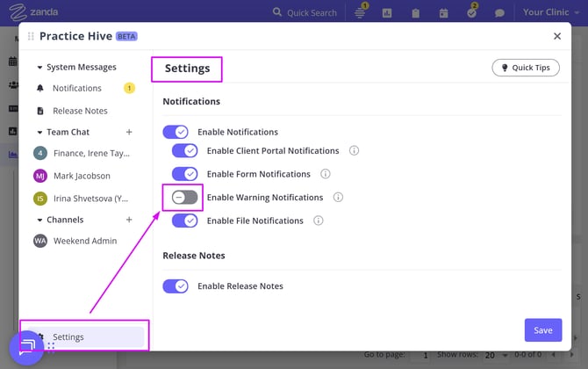The height and width of the screenshot is (369, 588).
Task: Toggle Enable Notifications switch
Action: click(176, 132)
